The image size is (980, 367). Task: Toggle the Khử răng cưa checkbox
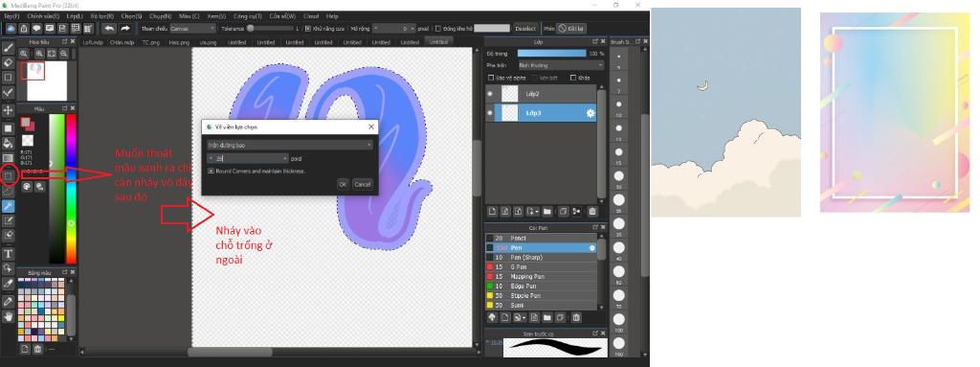(307, 28)
